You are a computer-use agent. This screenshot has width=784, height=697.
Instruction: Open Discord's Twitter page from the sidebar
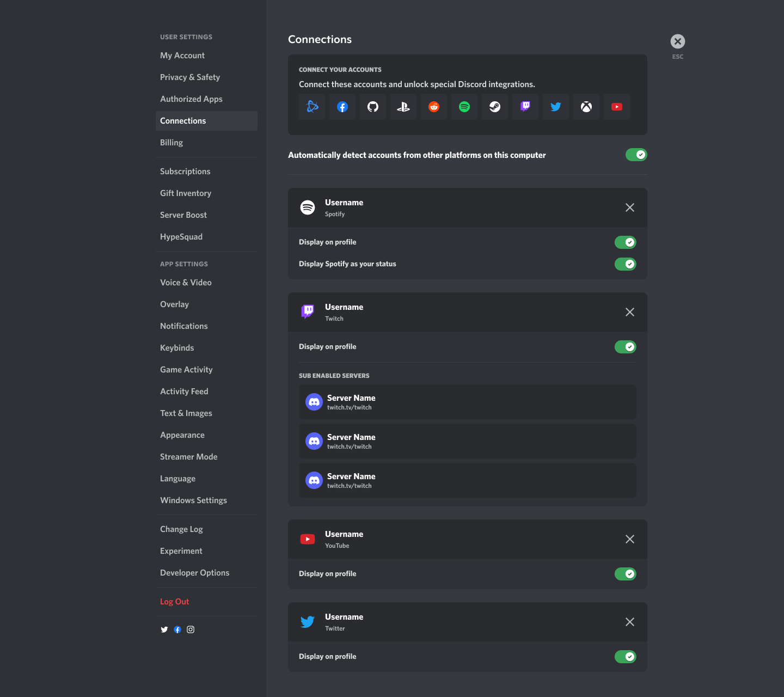pos(164,629)
